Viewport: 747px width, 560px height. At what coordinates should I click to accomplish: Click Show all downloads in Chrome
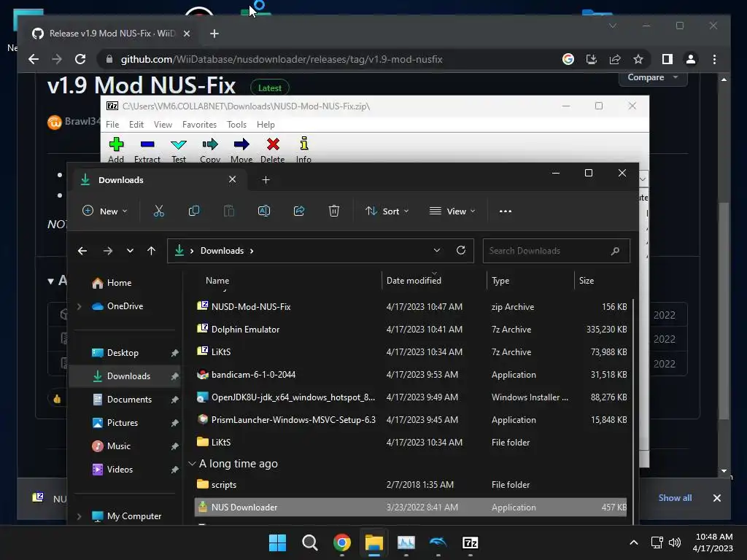click(x=675, y=498)
